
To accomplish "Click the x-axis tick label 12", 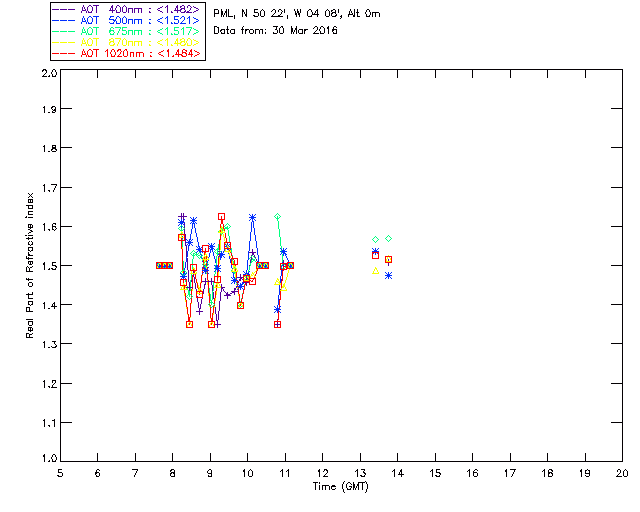I will pyautogui.click(x=322, y=474).
